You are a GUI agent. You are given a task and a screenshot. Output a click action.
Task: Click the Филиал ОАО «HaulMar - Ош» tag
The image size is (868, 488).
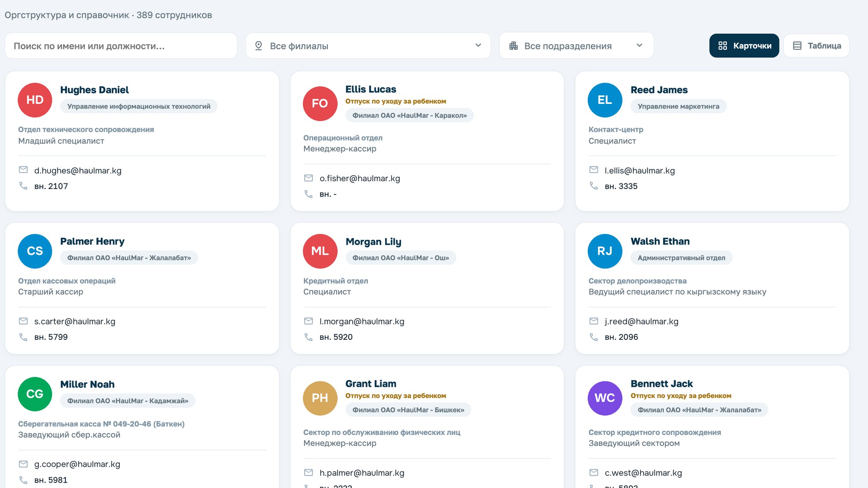click(401, 258)
